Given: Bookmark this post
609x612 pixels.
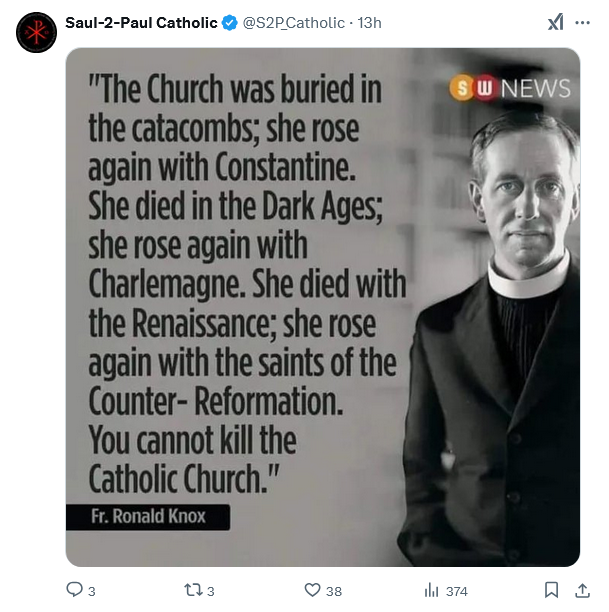Looking at the screenshot, I should pyautogui.click(x=551, y=590).
